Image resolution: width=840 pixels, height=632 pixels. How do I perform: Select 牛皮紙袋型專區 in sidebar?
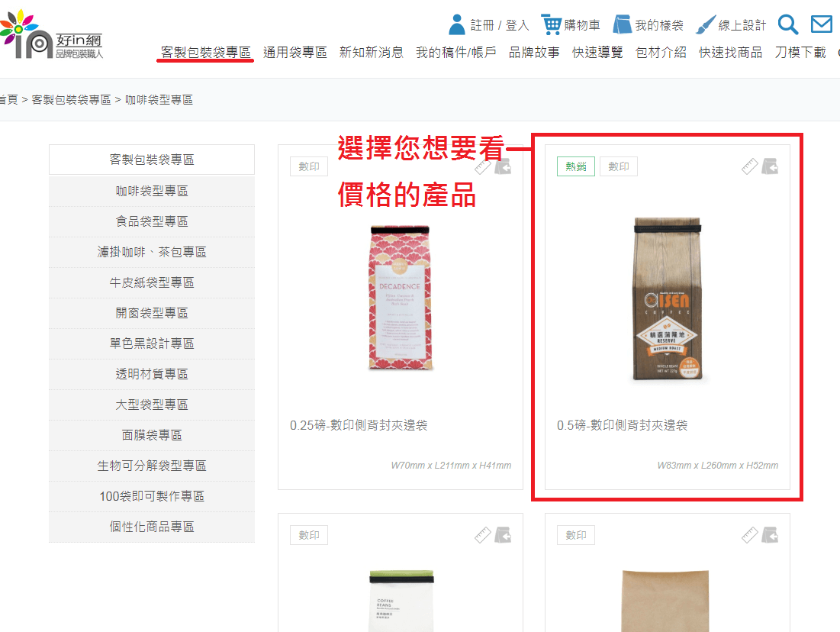152,282
